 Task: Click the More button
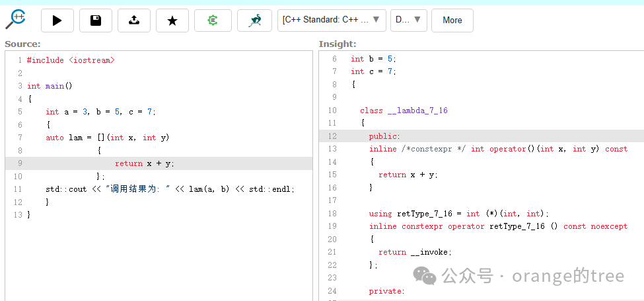(452, 20)
